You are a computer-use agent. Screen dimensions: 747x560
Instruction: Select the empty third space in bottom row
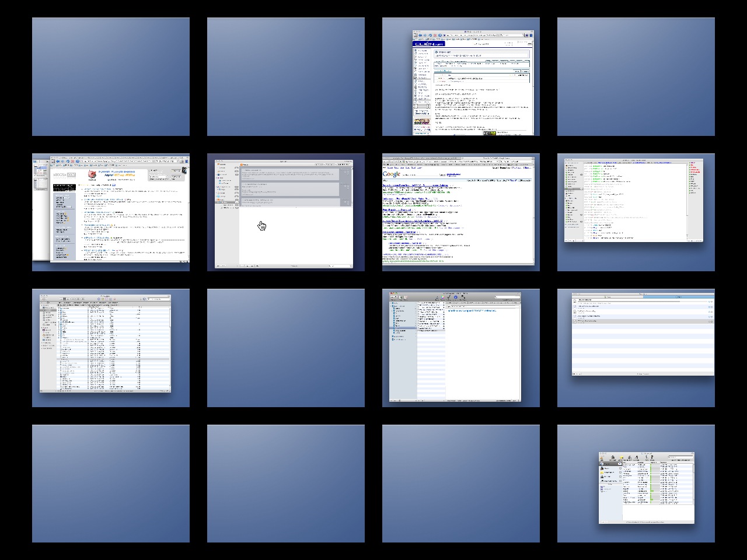click(x=461, y=484)
